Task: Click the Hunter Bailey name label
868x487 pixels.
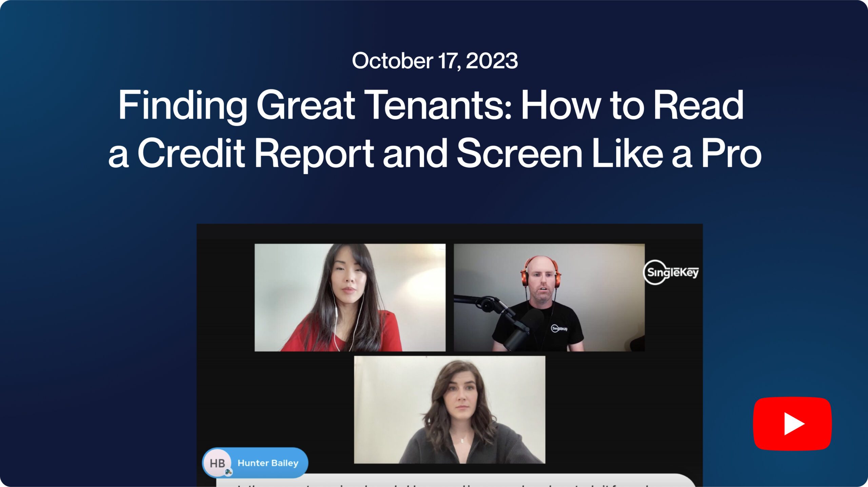Action: (268, 463)
